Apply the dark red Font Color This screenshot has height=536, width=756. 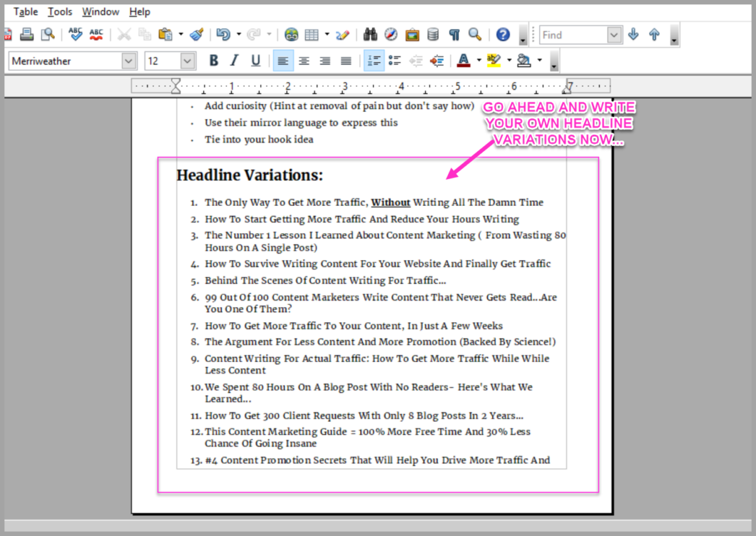coord(464,61)
